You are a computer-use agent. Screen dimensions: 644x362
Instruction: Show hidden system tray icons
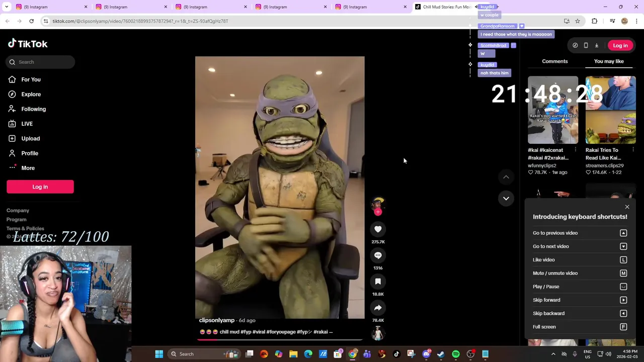[x=553, y=354]
